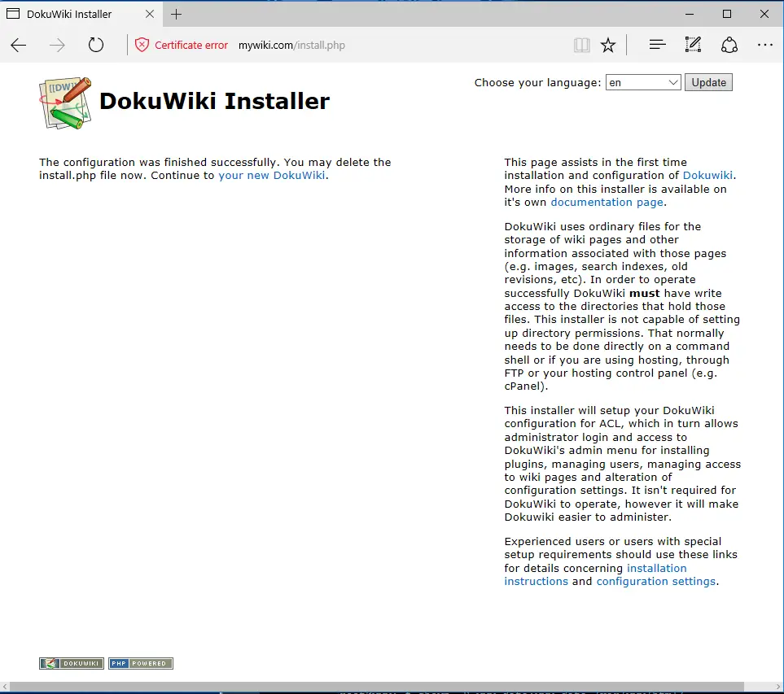
Task: Click the PHP Powered footer badge
Action: click(141, 663)
